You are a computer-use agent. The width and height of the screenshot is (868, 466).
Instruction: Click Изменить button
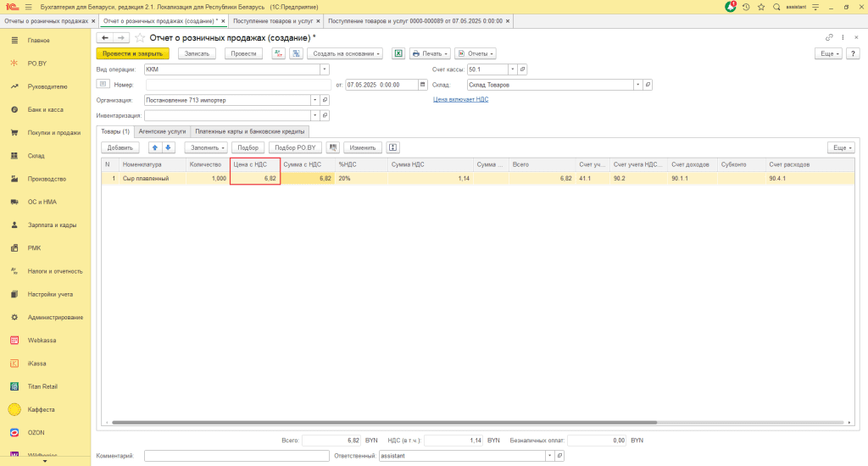(x=363, y=147)
